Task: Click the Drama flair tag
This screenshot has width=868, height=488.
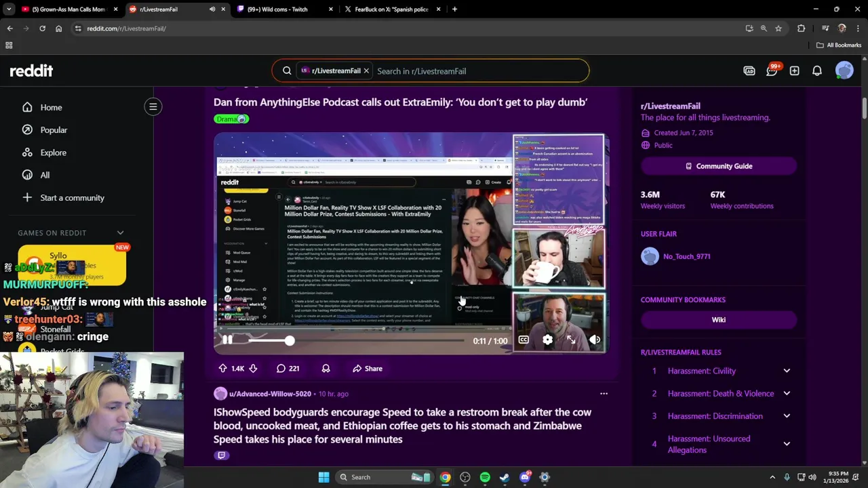Action: tap(231, 119)
